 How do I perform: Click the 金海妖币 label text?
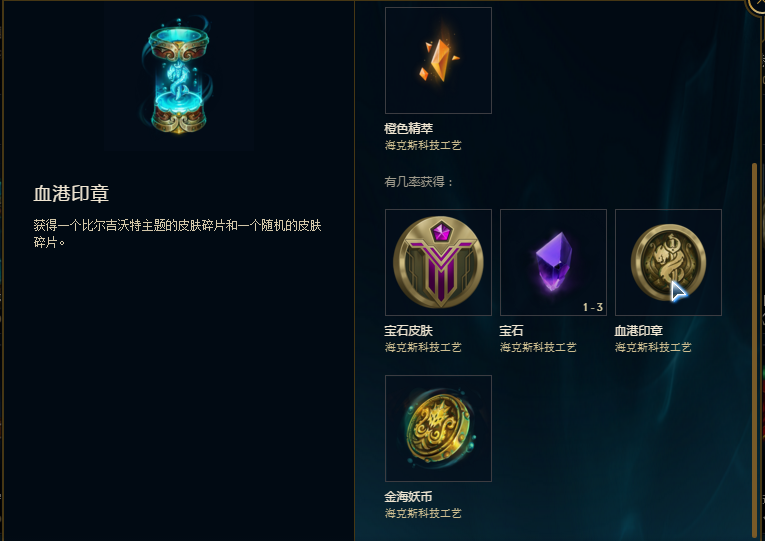click(x=408, y=497)
